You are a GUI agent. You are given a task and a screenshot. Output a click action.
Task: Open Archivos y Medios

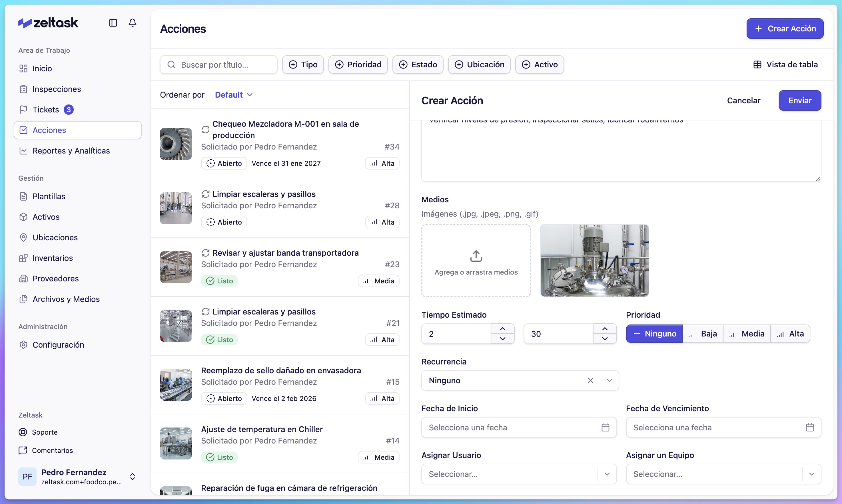(77, 299)
